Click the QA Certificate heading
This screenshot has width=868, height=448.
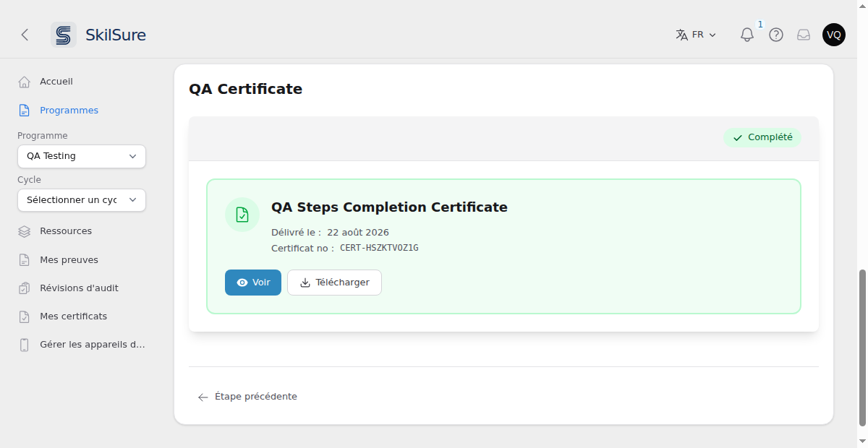(x=245, y=89)
